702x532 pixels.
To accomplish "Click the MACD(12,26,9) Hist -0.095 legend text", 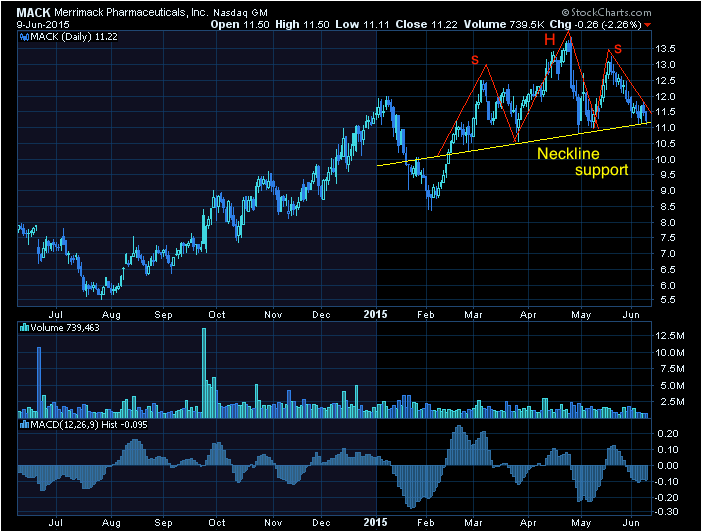I will click(x=89, y=425).
